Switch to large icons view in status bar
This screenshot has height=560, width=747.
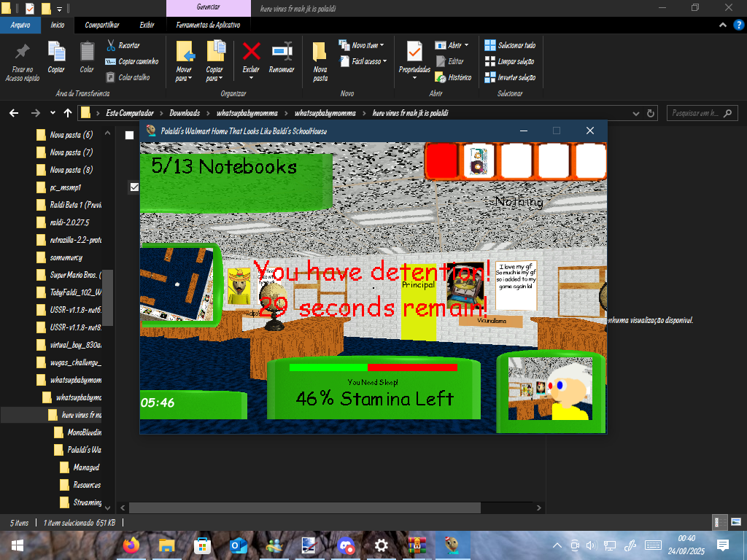(x=736, y=522)
